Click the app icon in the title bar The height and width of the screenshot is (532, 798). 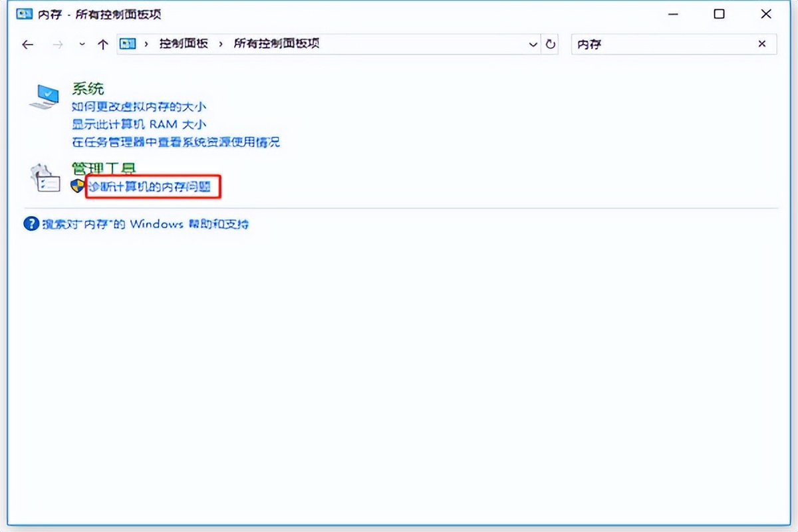(x=23, y=13)
